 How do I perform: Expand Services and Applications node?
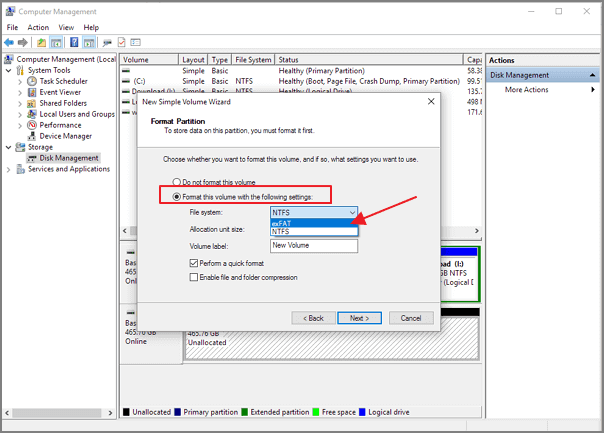click(10, 169)
